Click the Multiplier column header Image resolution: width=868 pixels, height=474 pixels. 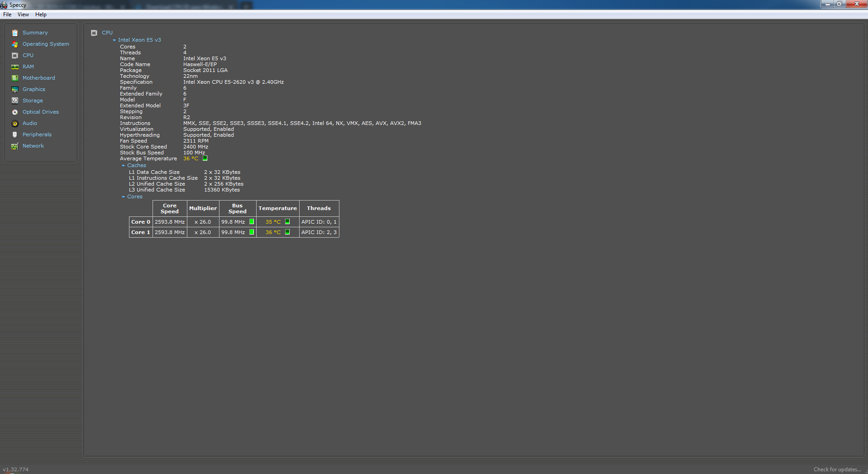(203, 208)
